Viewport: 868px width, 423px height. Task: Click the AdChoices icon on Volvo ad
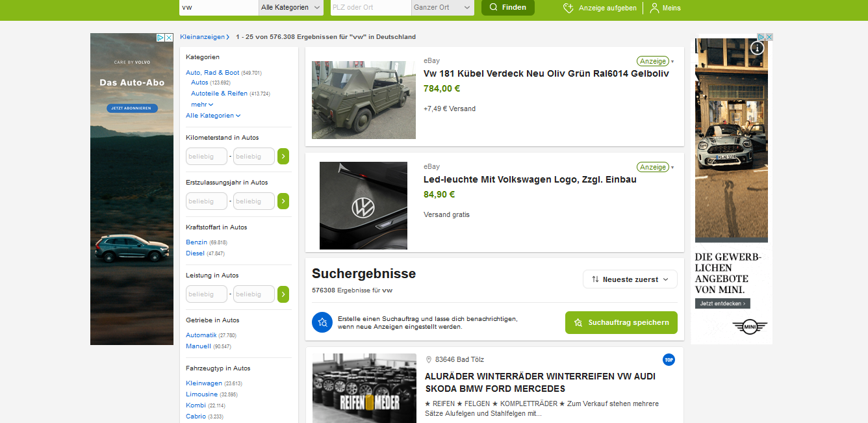160,38
